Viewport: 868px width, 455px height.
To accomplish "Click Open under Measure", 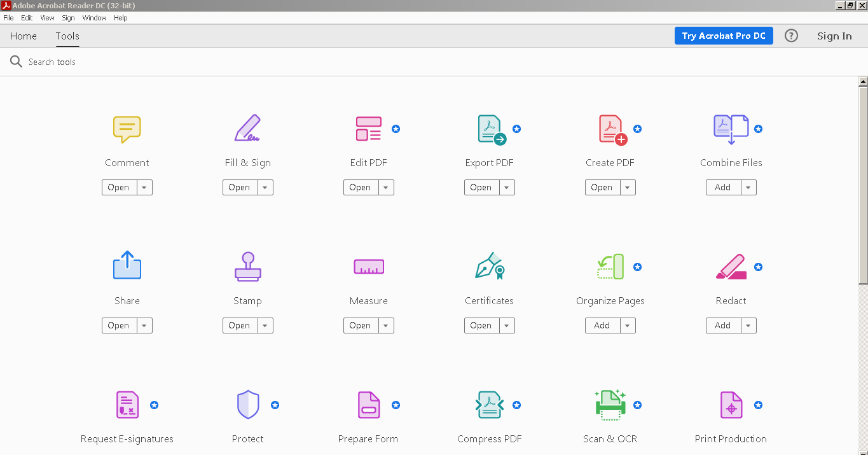I will tap(361, 325).
